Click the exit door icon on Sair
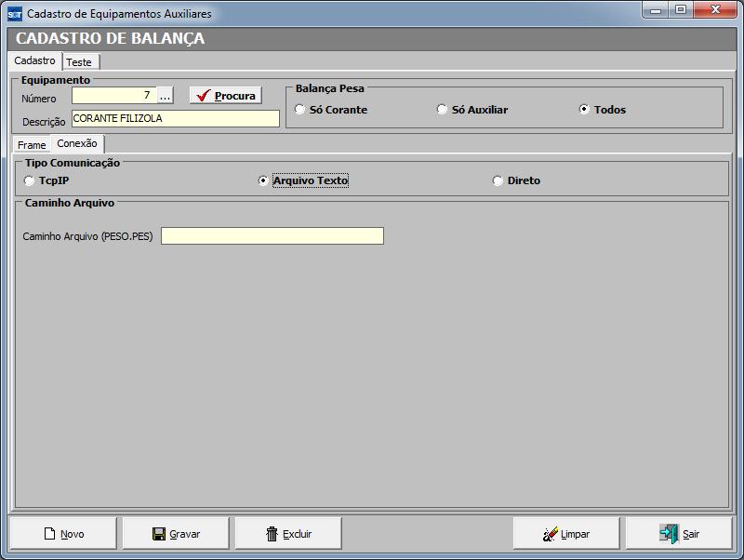 pyautogui.click(x=669, y=534)
